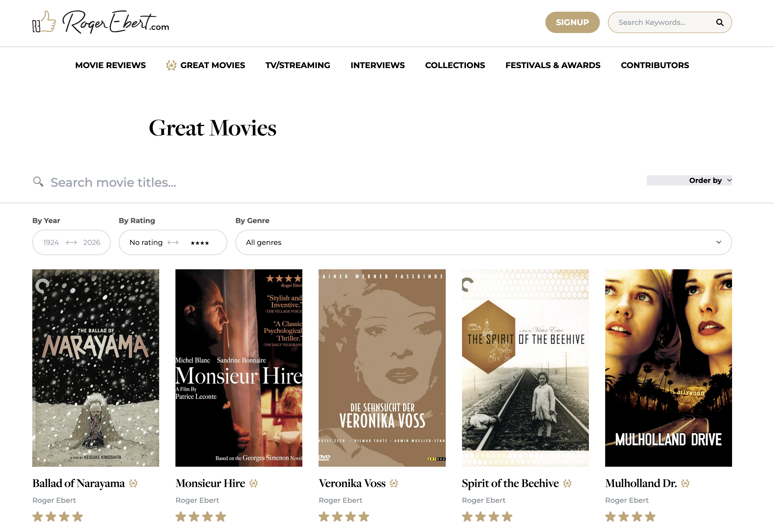
Task: Click the RogerEbert.com thumbs-up logo
Action: point(44,22)
